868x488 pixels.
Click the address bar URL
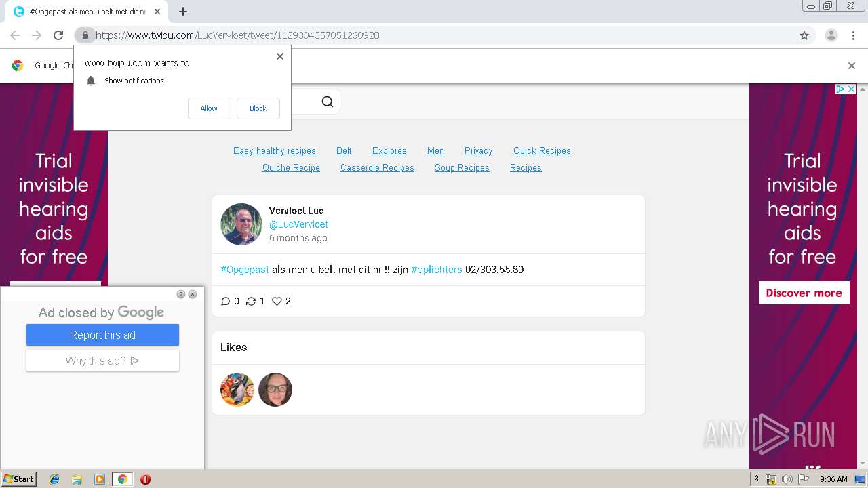[x=237, y=35]
